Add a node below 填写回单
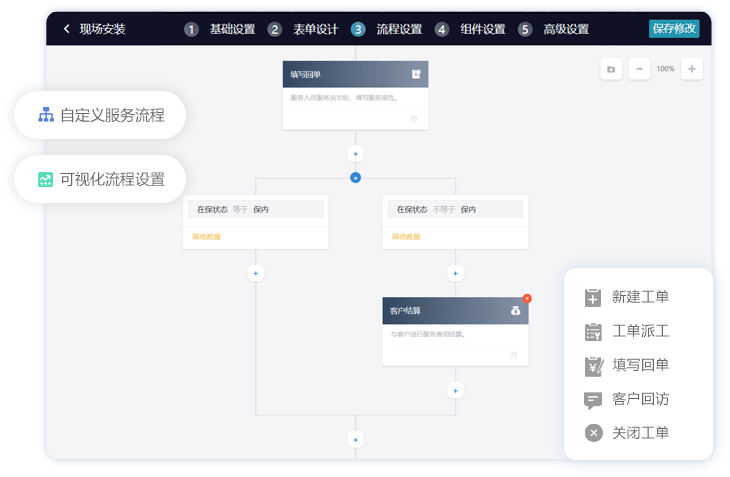The width and height of the screenshot is (730, 477). coord(356,154)
